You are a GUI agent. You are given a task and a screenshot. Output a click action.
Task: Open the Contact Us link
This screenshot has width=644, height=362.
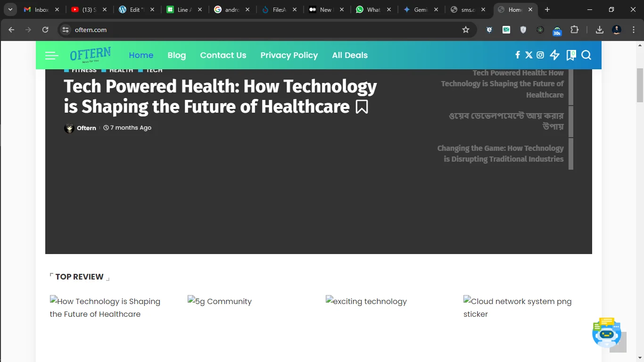[x=223, y=55]
